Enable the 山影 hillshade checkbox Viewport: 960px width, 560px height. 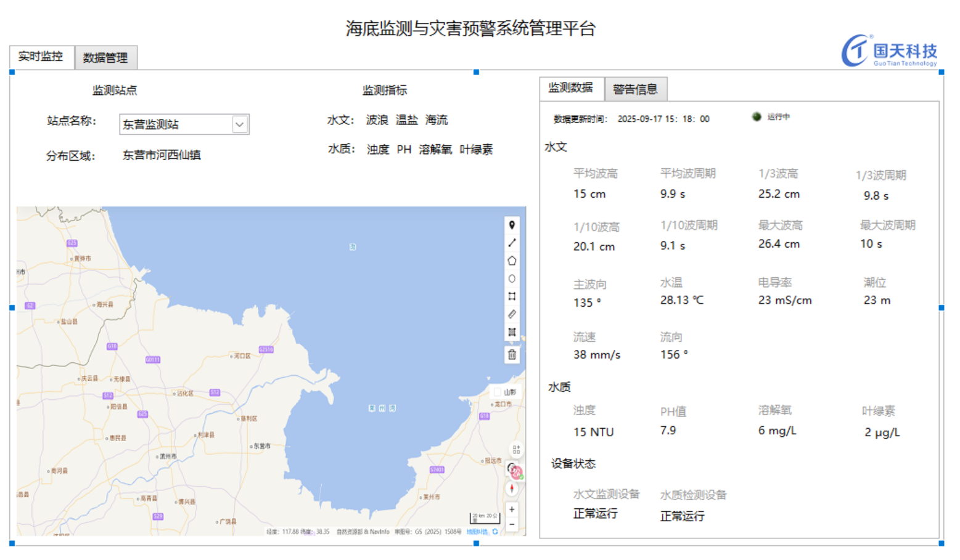[x=498, y=392]
